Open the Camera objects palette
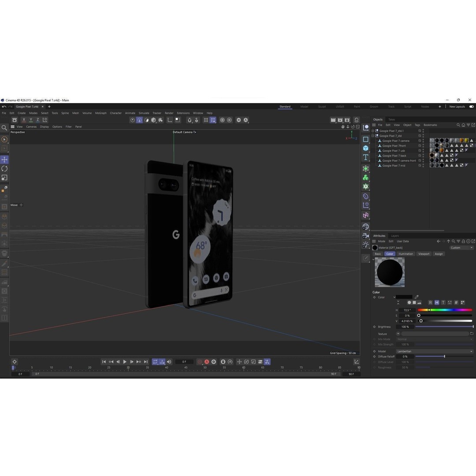The height and width of the screenshot is (476, 476). [x=365, y=235]
